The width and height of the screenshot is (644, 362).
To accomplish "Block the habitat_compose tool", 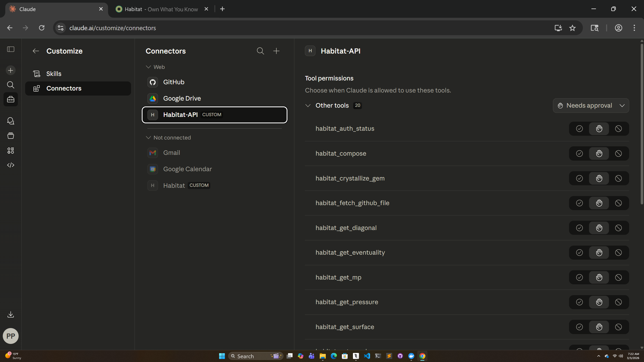I will pyautogui.click(x=618, y=153).
